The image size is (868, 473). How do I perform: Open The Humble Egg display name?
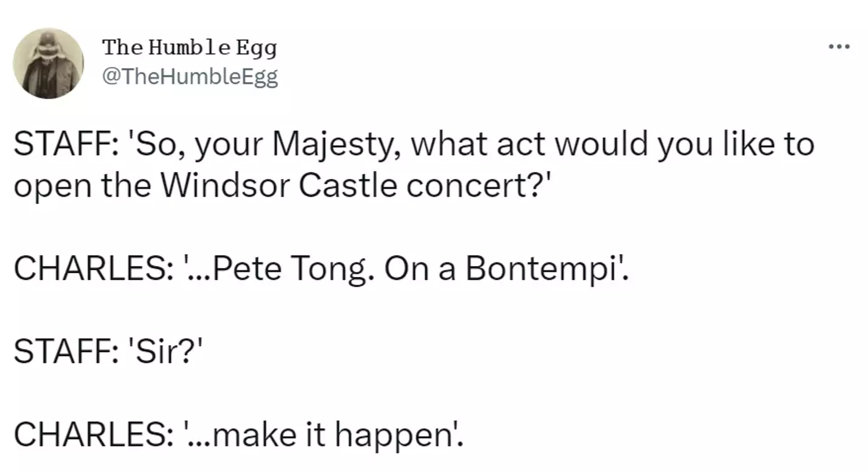pyautogui.click(x=189, y=48)
